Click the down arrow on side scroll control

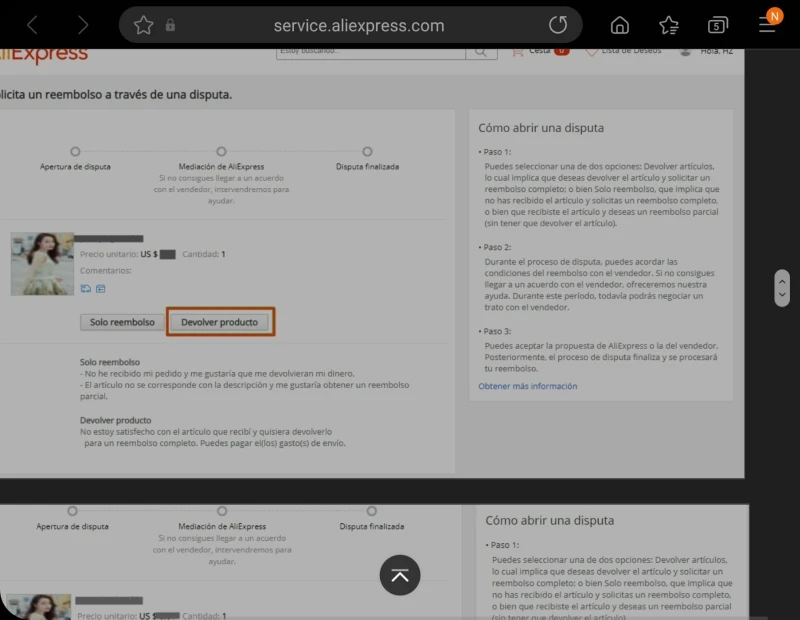(782, 295)
